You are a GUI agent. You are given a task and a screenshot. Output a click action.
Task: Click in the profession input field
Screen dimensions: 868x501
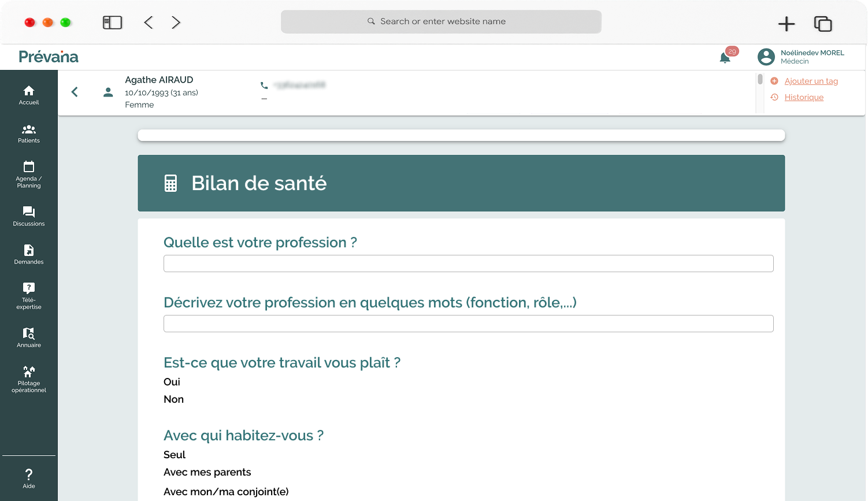click(468, 264)
